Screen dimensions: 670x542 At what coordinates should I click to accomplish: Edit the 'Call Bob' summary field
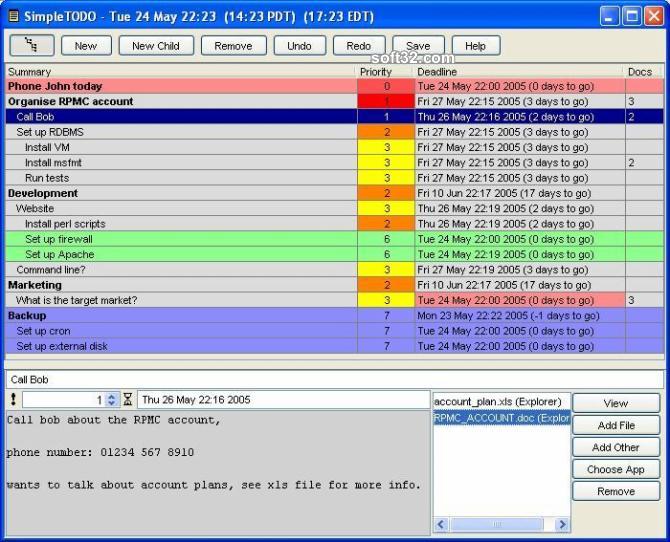(x=335, y=380)
